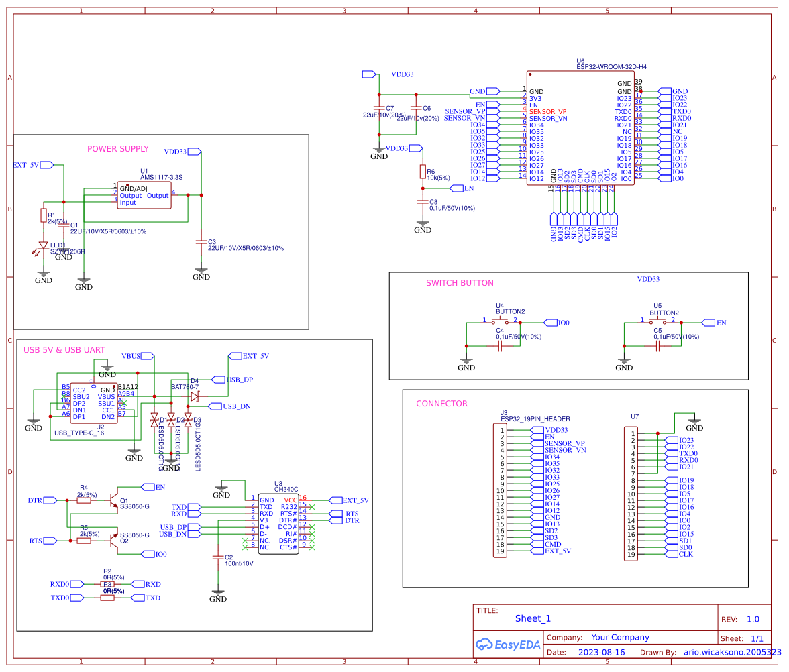Click the REV value "1.0"
Screen dimensions: 789x672
(x=753, y=620)
